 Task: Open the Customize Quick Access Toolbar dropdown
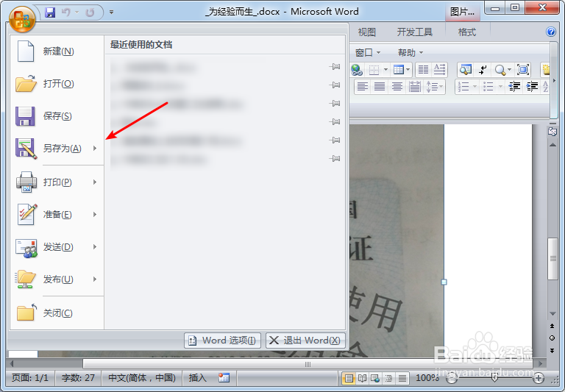click(111, 12)
